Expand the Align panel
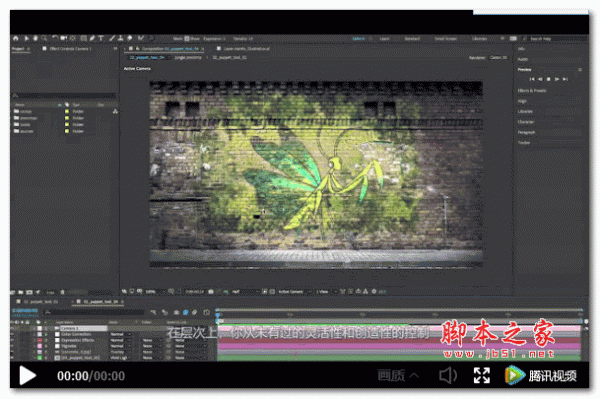The height and width of the screenshot is (399, 600). click(522, 101)
